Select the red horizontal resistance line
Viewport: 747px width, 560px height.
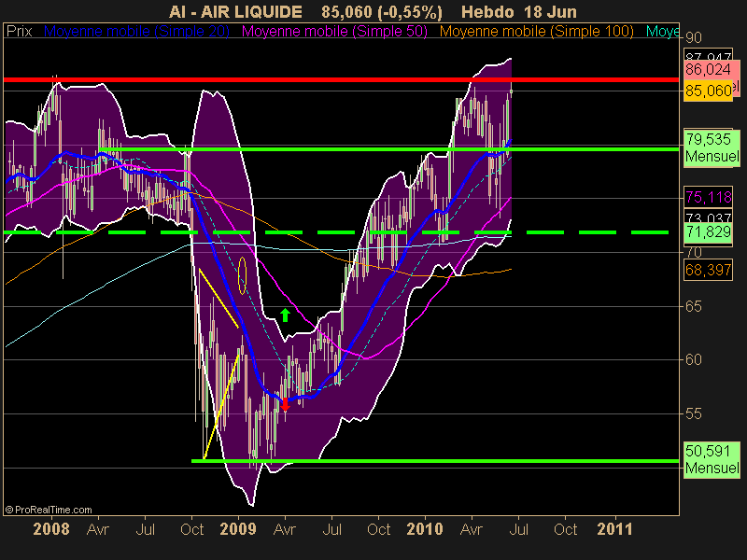click(x=341, y=79)
